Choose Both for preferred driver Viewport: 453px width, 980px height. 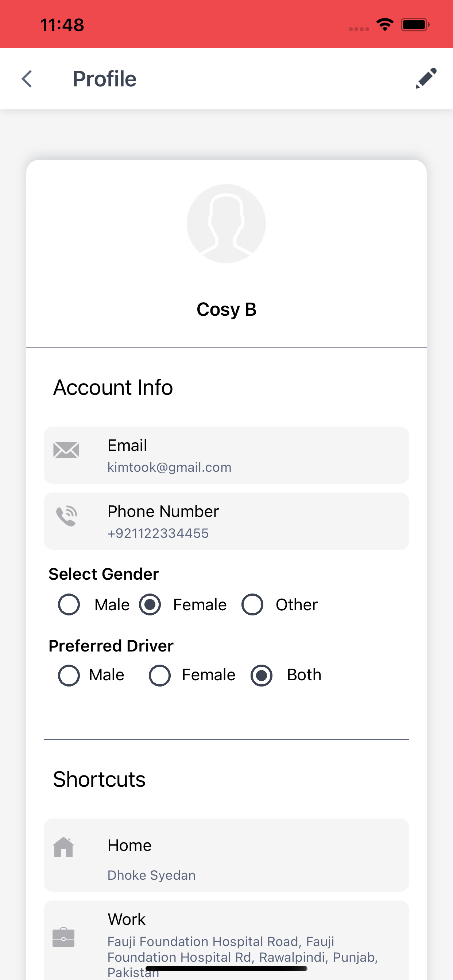[x=262, y=675]
